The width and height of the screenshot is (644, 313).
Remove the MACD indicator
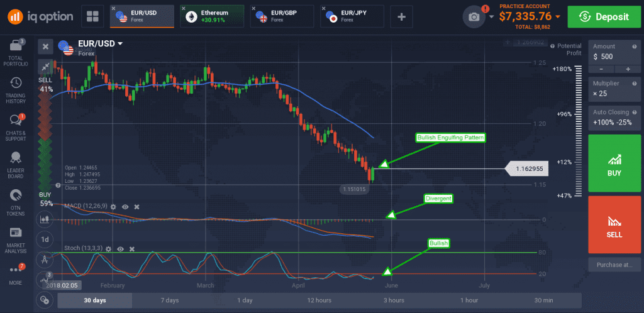(x=136, y=207)
